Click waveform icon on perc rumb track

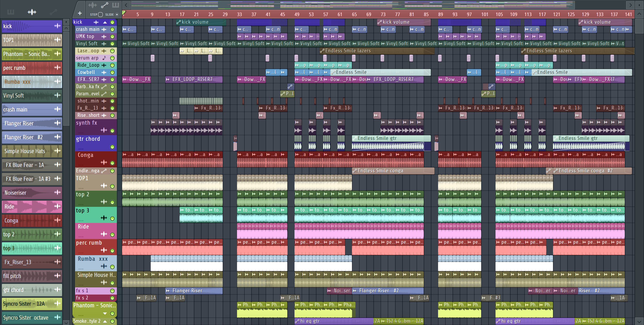(104, 250)
